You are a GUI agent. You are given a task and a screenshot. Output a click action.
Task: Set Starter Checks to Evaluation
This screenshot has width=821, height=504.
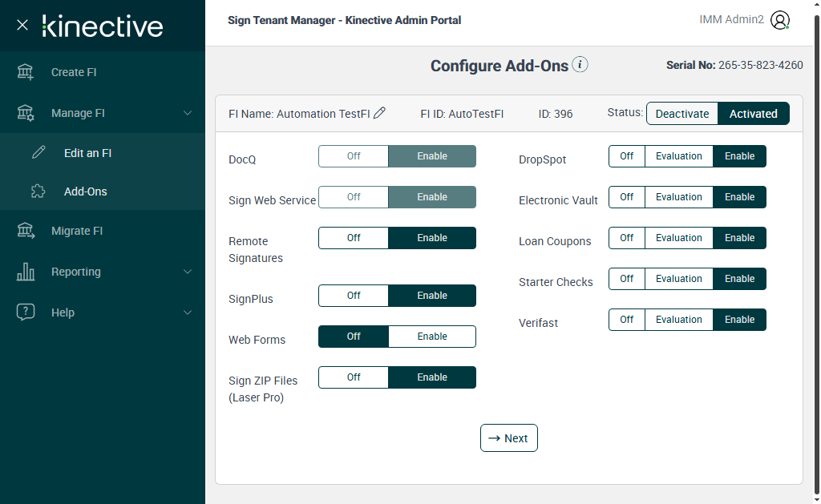click(679, 278)
